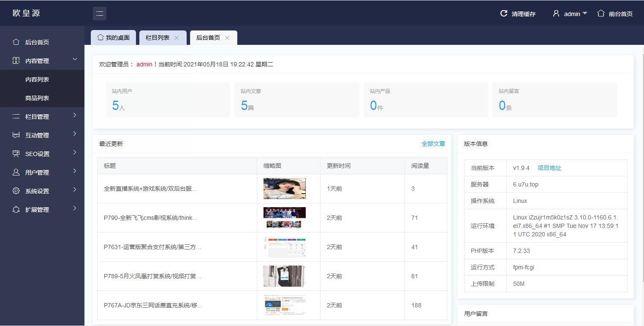Select the 互动管理 chat icon
Screen dimensions: 644x326
point(16,135)
